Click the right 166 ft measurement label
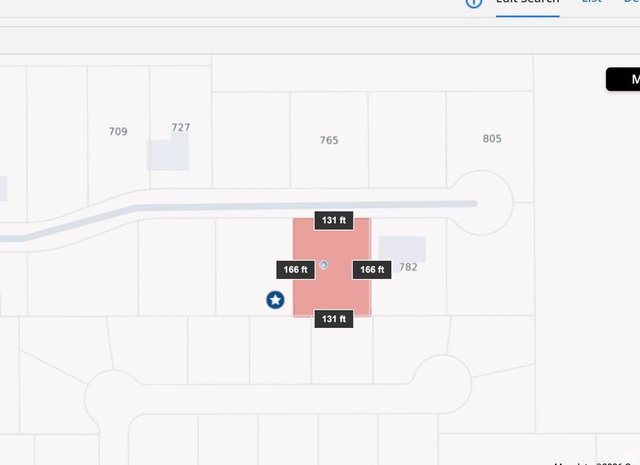The height and width of the screenshot is (465, 640). pos(372,270)
